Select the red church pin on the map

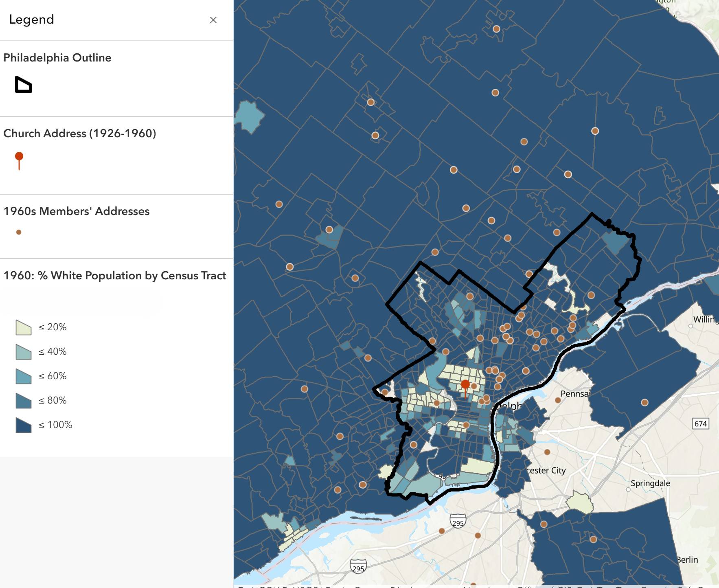pos(465,385)
